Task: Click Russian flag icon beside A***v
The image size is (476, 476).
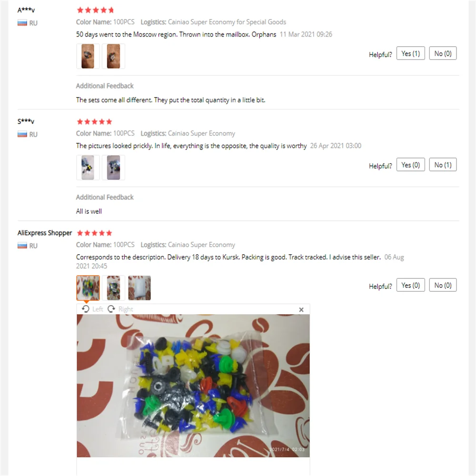Action: pyautogui.click(x=22, y=23)
